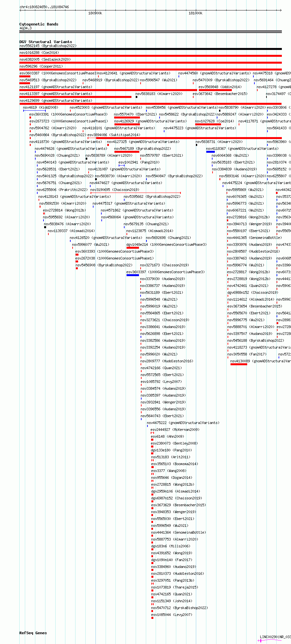Click the nsv5469513 (ByrskaBishop2022) label
The height and width of the screenshot is (644, 291).
click(48, 80)
